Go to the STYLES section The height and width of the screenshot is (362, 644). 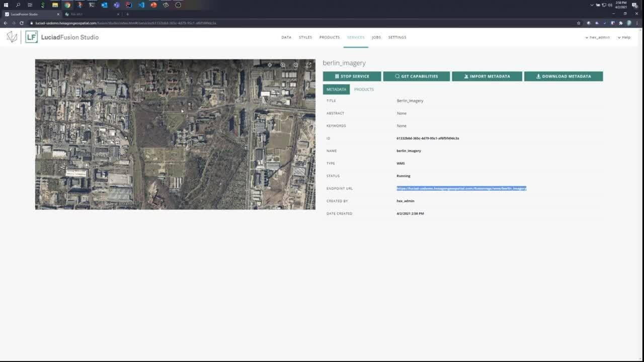(x=305, y=37)
